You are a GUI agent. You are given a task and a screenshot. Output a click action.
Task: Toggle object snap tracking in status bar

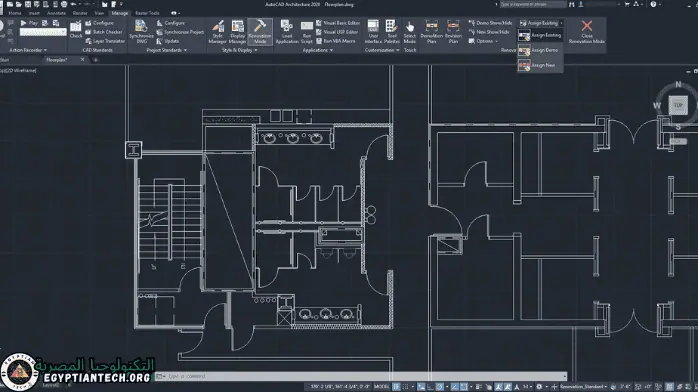pyautogui.click(x=455, y=387)
